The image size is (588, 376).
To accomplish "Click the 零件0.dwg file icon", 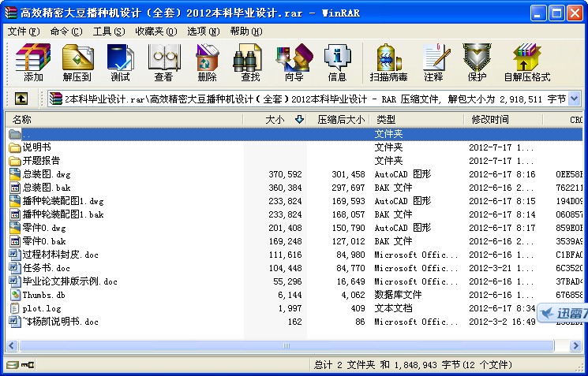I will click(x=15, y=228).
